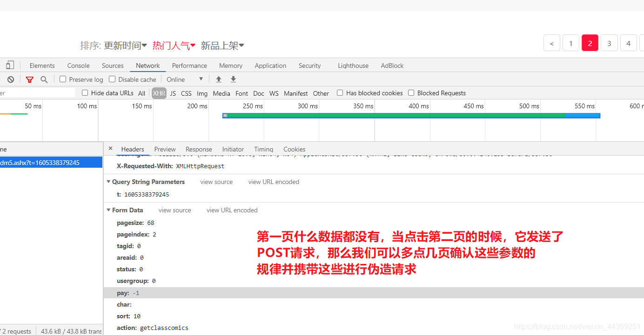
Task: Go to pagination page 1
Action: tap(570, 43)
